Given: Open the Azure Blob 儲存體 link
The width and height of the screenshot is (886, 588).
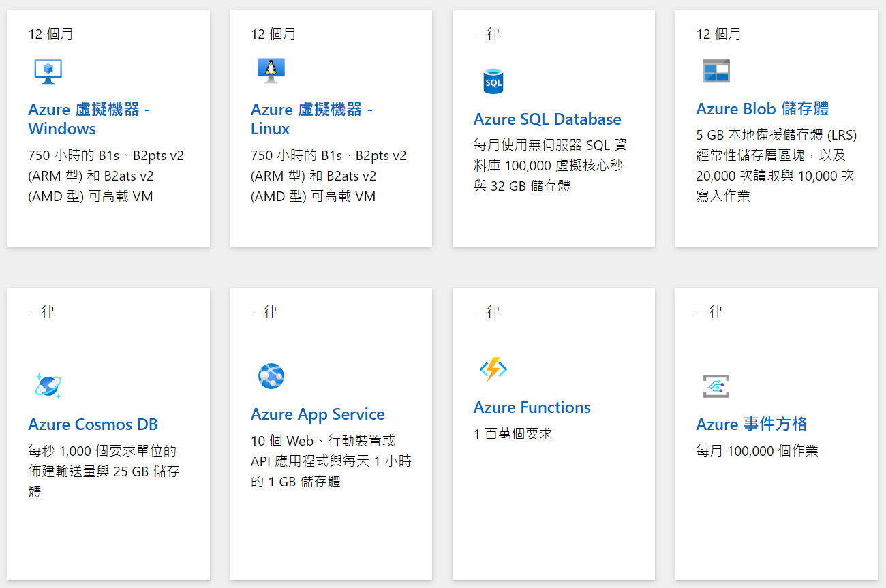Looking at the screenshot, I should click(x=762, y=109).
